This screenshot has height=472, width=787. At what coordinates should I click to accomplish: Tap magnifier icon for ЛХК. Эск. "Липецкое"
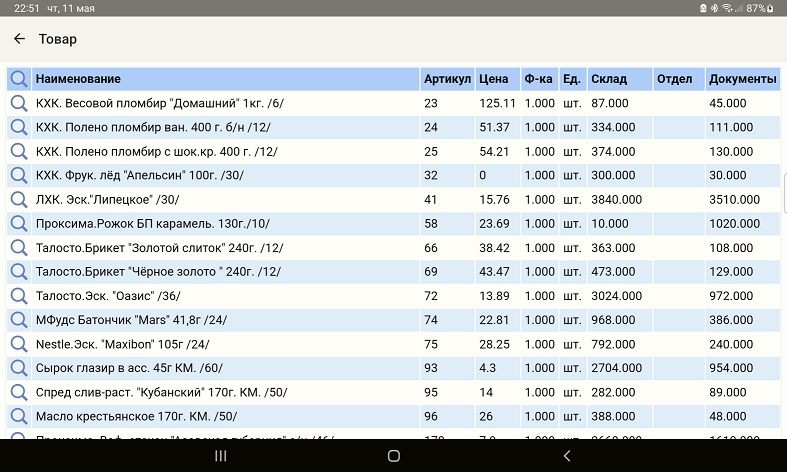(18, 199)
